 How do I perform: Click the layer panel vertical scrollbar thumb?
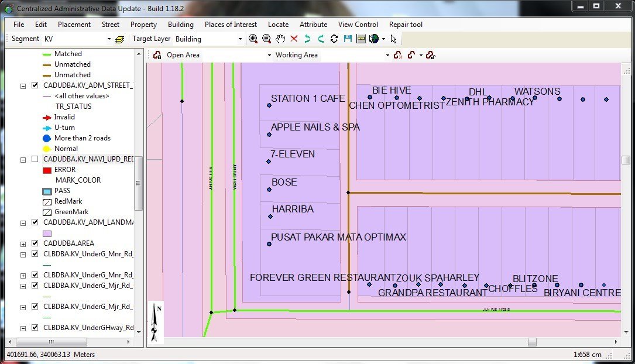click(x=138, y=183)
